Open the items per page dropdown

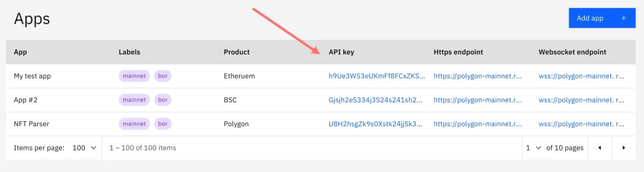[x=84, y=147]
